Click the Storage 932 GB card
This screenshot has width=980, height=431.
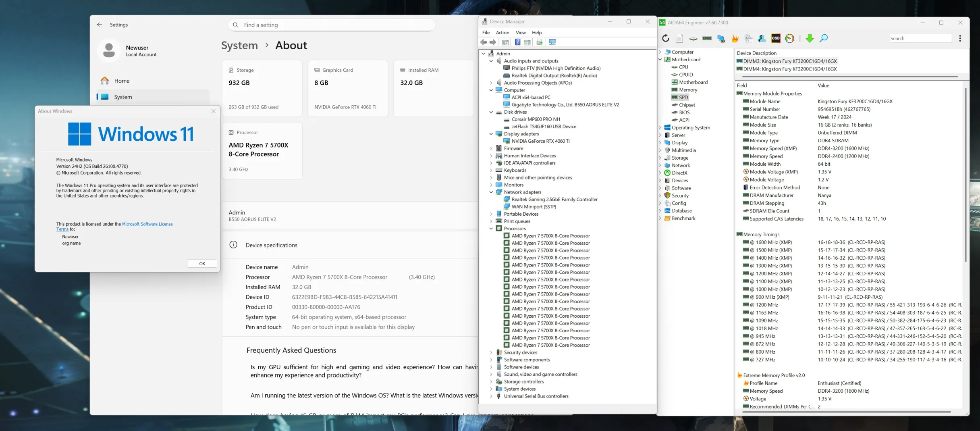click(262, 88)
